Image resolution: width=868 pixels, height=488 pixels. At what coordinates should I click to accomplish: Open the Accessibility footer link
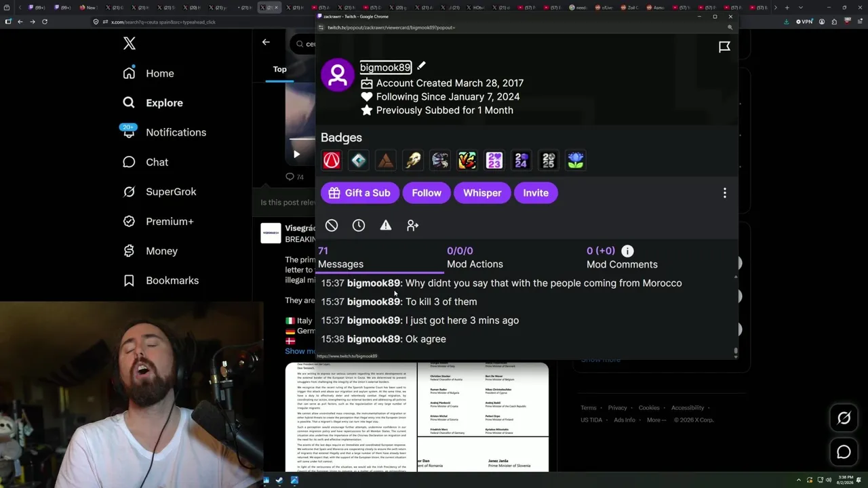coord(688,408)
